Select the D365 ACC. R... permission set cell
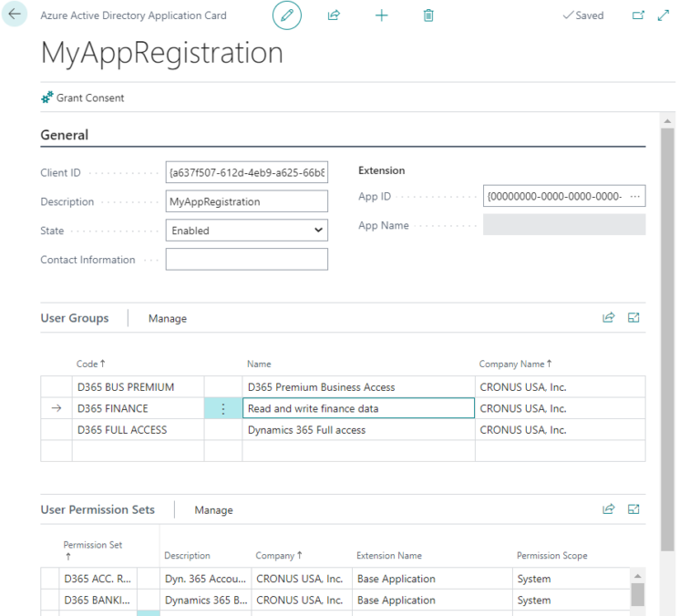Screen dimensions: 700x616 click(98, 579)
